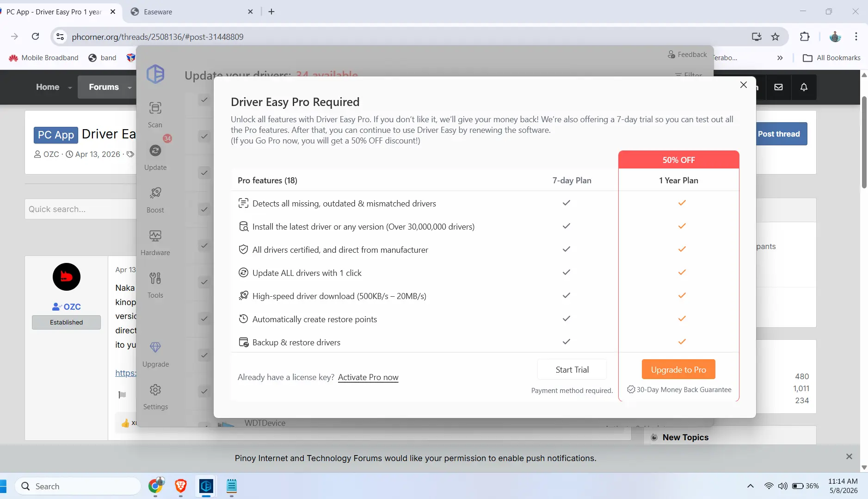The height and width of the screenshot is (499, 868).
Task: Dismiss the push notification banner
Action: 849,456
